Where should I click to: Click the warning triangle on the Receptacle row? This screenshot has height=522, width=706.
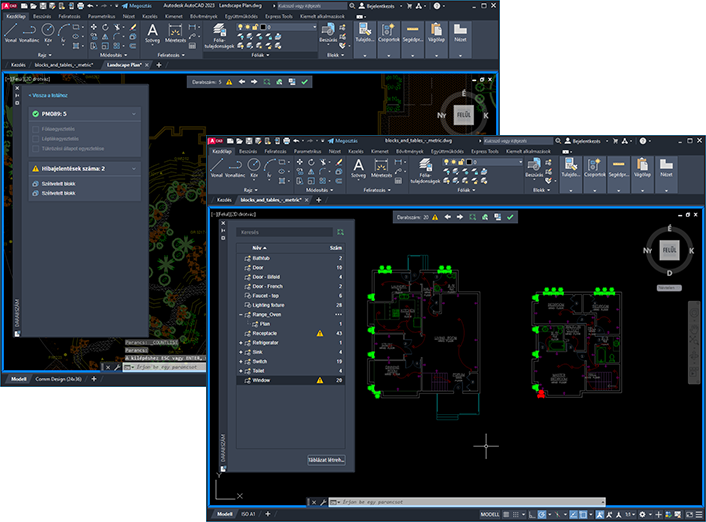point(320,333)
